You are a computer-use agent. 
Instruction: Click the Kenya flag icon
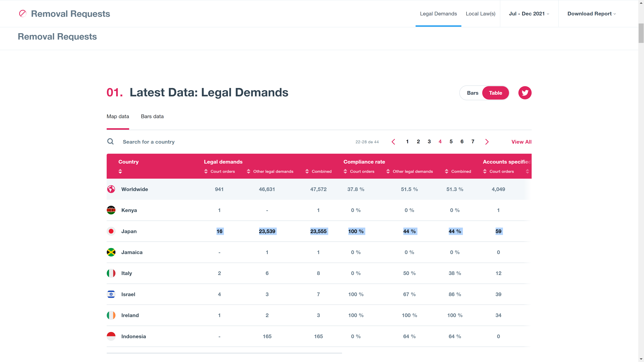point(111,210)
